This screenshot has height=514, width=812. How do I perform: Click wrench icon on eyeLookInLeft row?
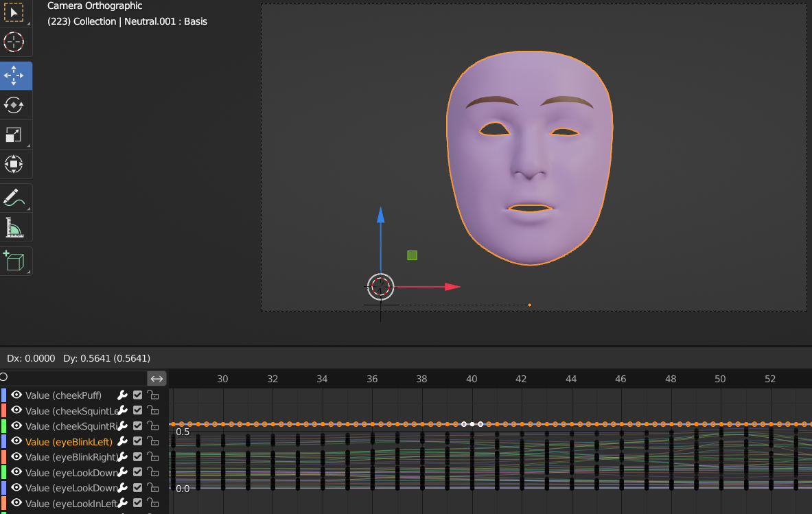(123, 503)
